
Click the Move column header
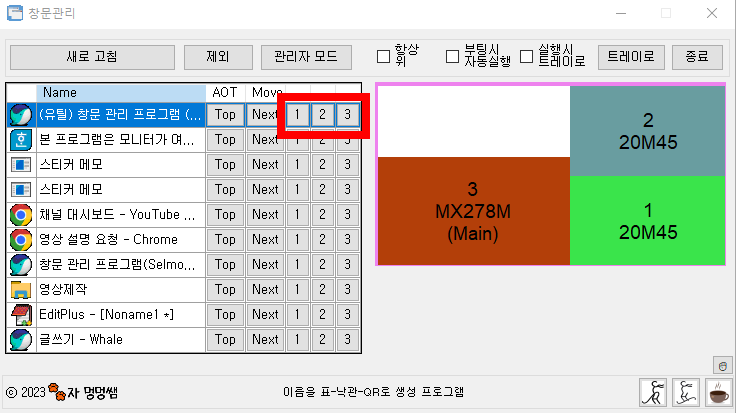(266, 92)
